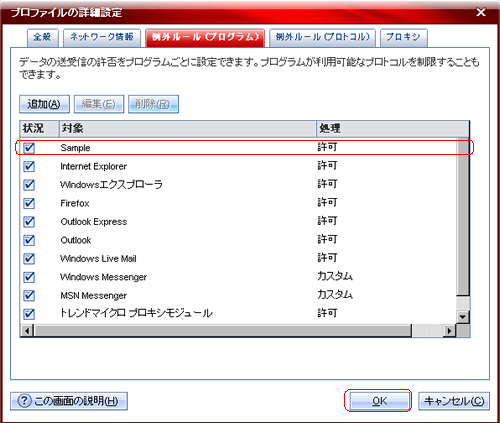
Task: Select the Windows Messenger entry
Action: pos(103,277)
